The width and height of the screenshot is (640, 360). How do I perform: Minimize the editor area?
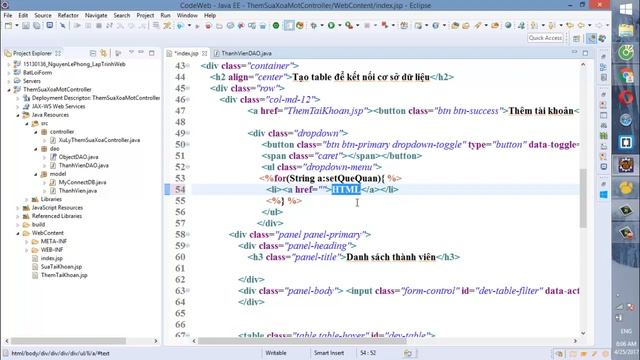(x=575, y=53)
